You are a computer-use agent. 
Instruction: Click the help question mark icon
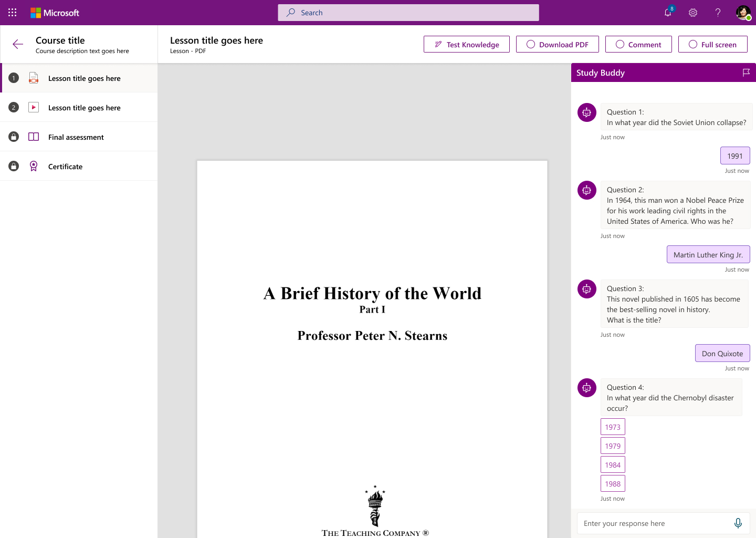click(718, 13)
